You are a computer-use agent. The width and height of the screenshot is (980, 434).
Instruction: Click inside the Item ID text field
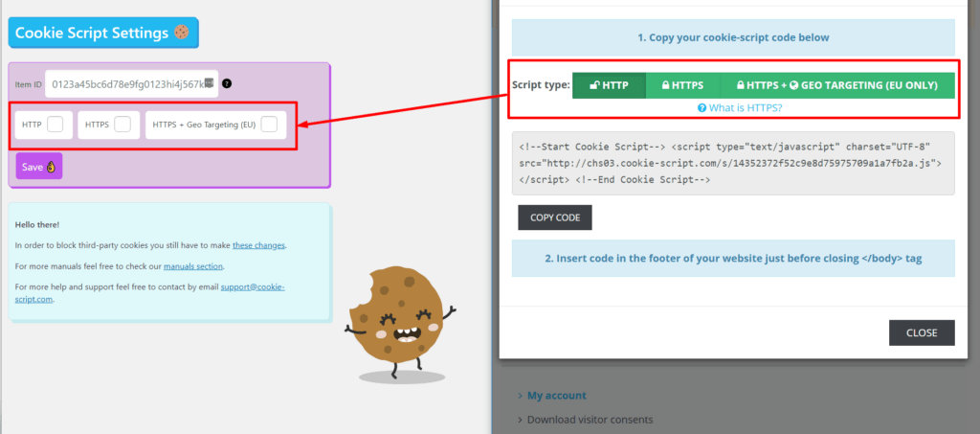tap(124, 84)
